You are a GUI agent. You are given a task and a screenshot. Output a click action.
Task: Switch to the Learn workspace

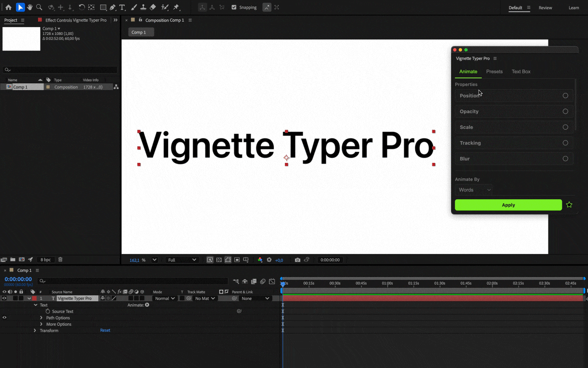[x=574, y=8]
